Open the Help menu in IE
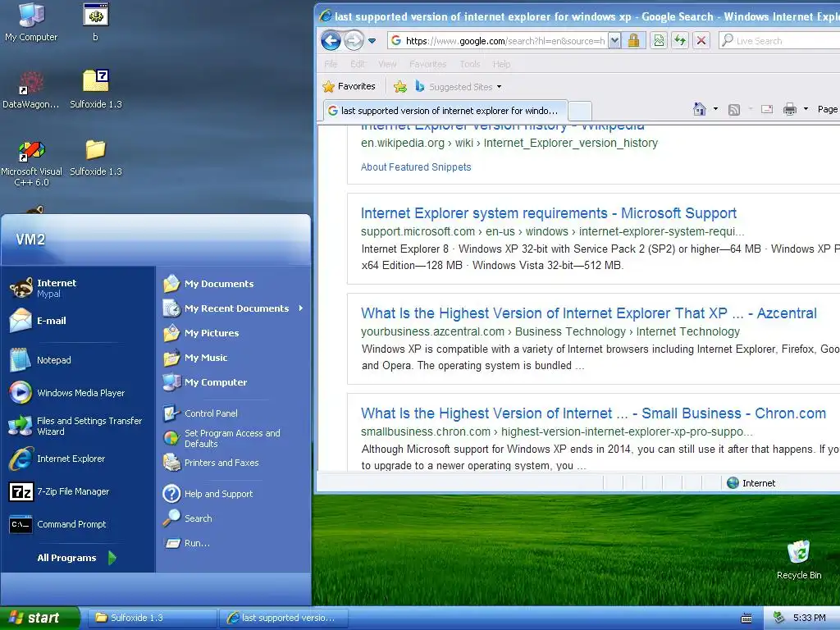The image size is (840, 630). 501,64
